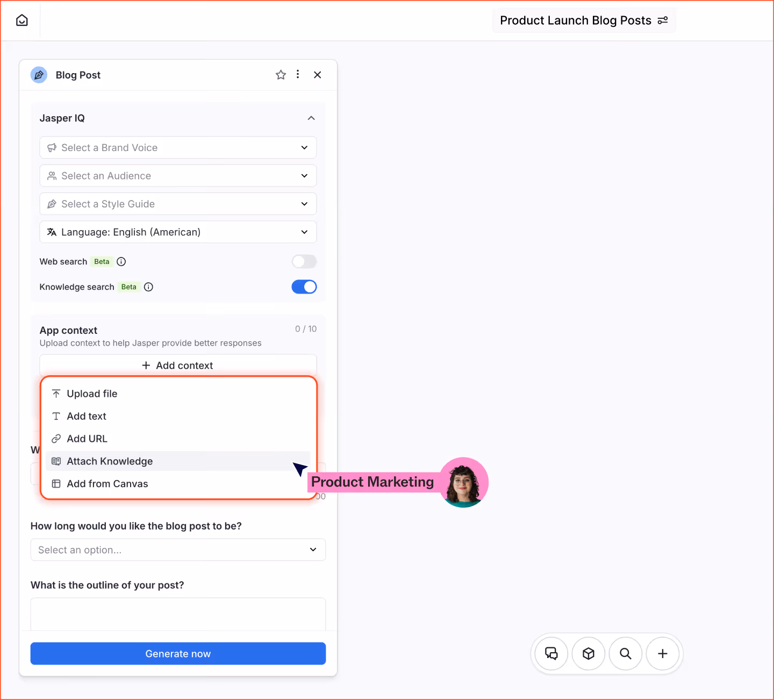Open search from the bottom toolbar
The width and height of the screenshot is (774, 700).
(625, 653)
